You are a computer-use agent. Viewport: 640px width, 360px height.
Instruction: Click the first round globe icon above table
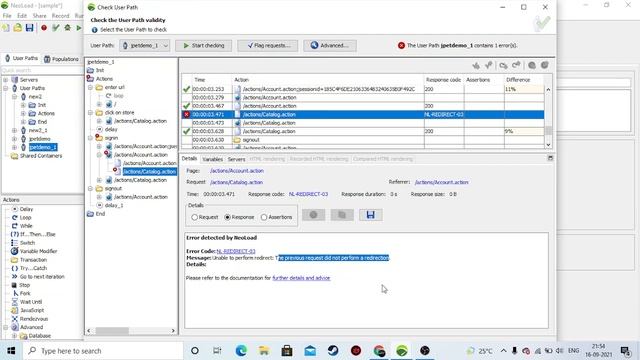pyautogui.click(x=532, y=65)
